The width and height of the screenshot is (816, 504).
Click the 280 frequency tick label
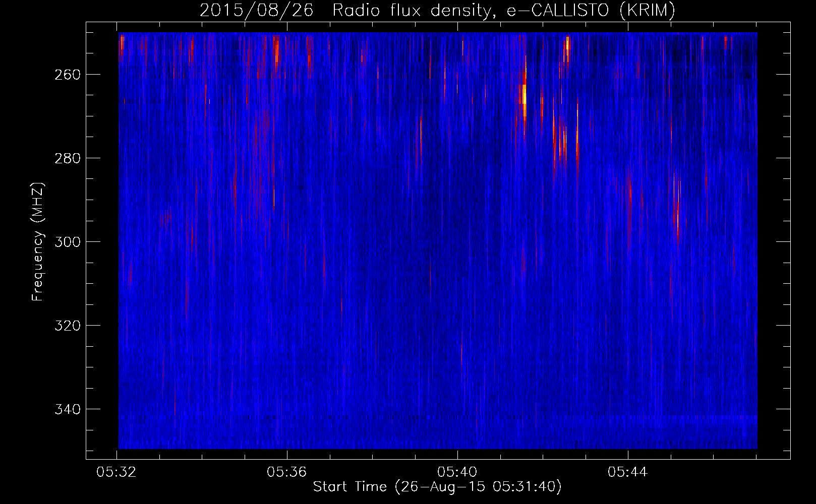[x=68, y=158]
